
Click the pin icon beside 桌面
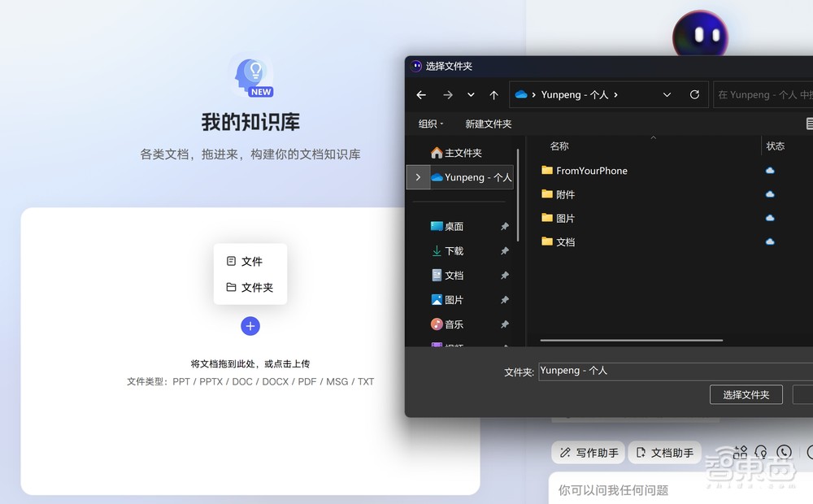coord(505,228)
